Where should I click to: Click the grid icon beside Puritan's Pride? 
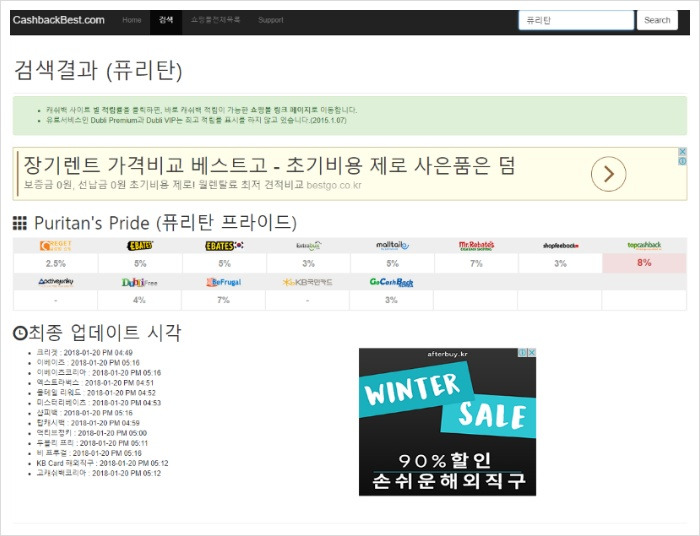(20, 223)
